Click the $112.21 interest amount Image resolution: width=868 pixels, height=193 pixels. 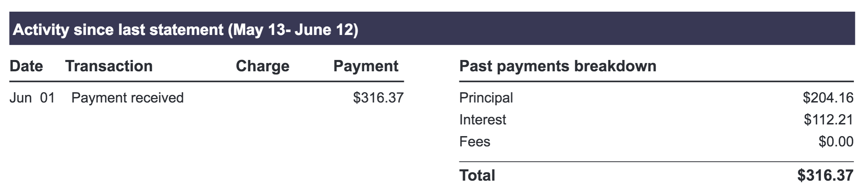point(828,120)
